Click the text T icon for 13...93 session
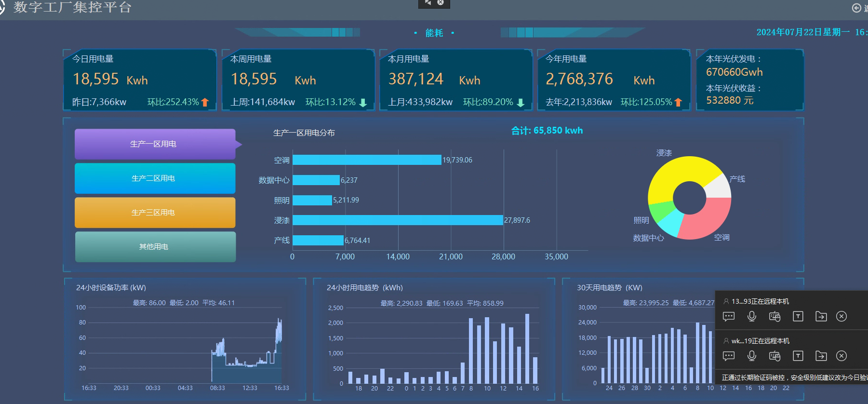This screenshot has height=404, width=868. point(798,316)
